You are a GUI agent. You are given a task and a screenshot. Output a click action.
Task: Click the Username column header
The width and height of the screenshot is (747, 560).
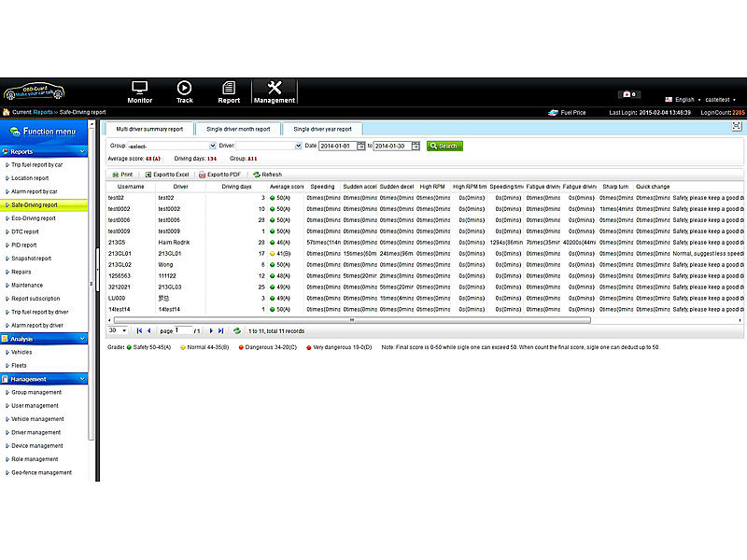pyautogui.click(x=131, y=187)
